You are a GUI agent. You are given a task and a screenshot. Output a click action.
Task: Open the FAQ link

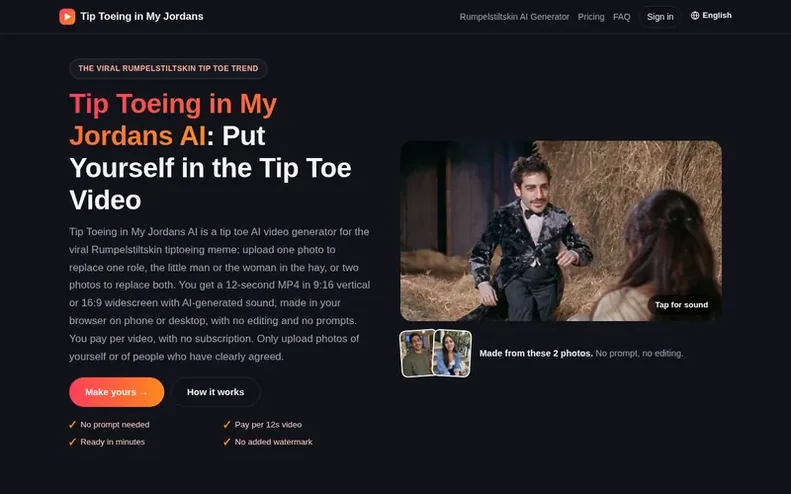(622, 17)
